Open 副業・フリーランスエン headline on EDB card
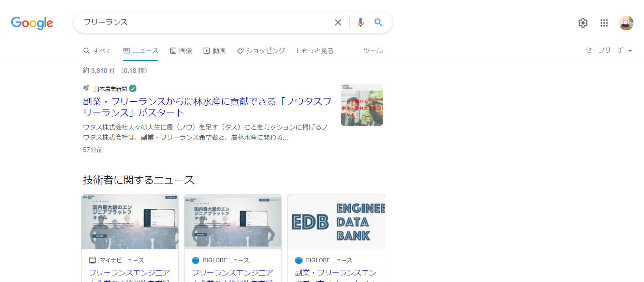The image size is (644, 282). [x=336, y=277]
